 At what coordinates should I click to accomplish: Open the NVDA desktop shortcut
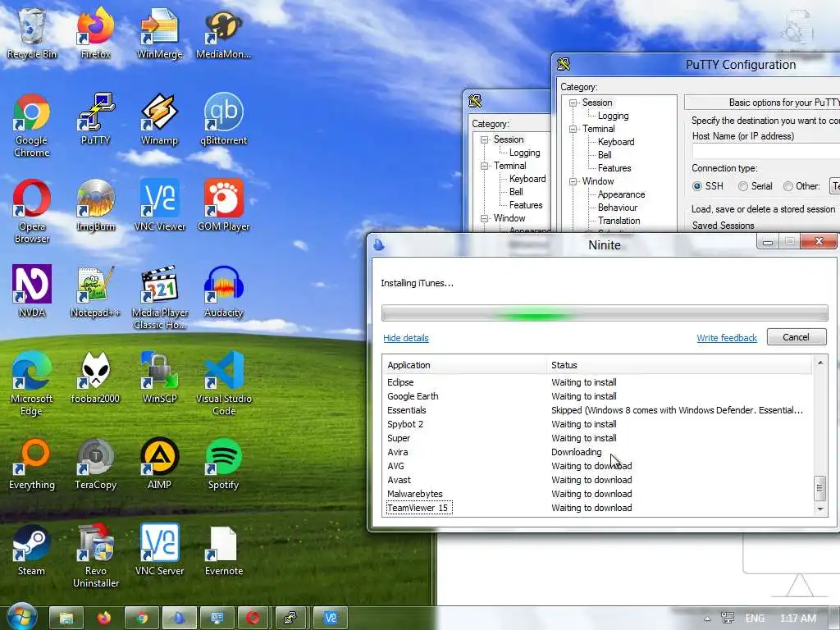[x=32, y=291]
